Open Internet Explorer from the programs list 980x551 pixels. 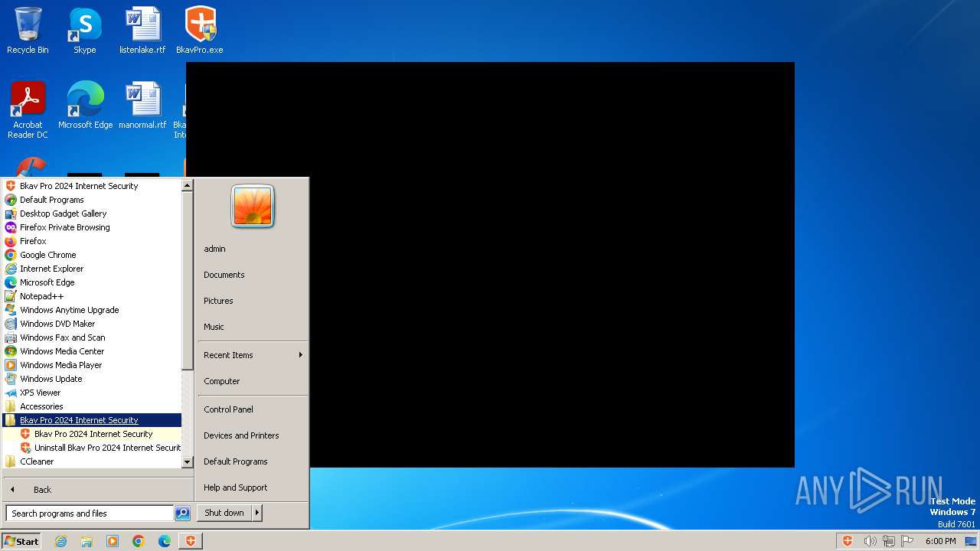(92, 269)
